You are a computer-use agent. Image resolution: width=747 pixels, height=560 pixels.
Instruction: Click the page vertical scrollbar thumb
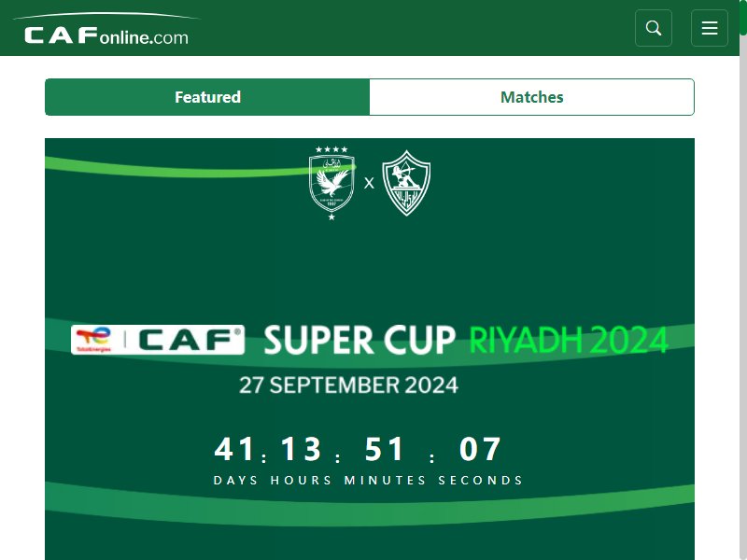click(x=742, y=18)
